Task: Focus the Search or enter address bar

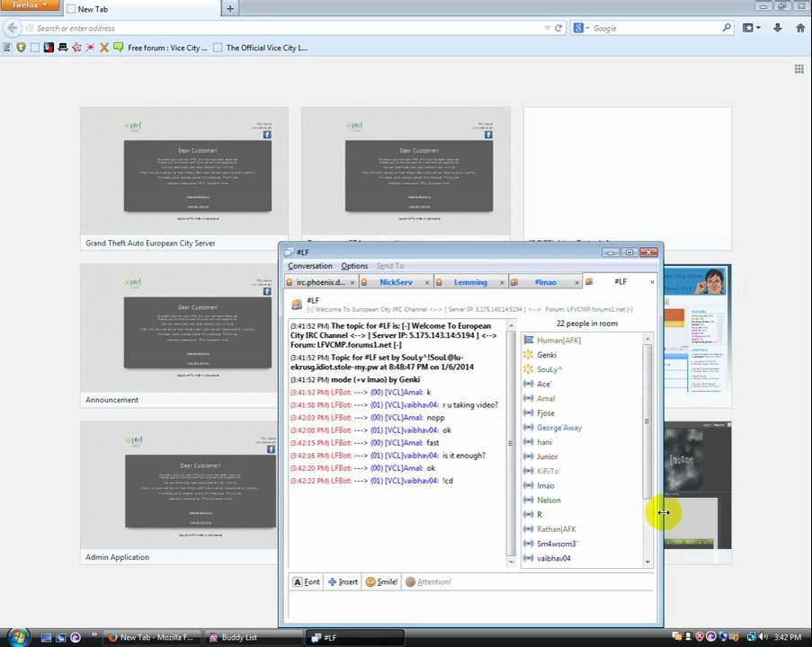Action: click(x=288, y=28)
